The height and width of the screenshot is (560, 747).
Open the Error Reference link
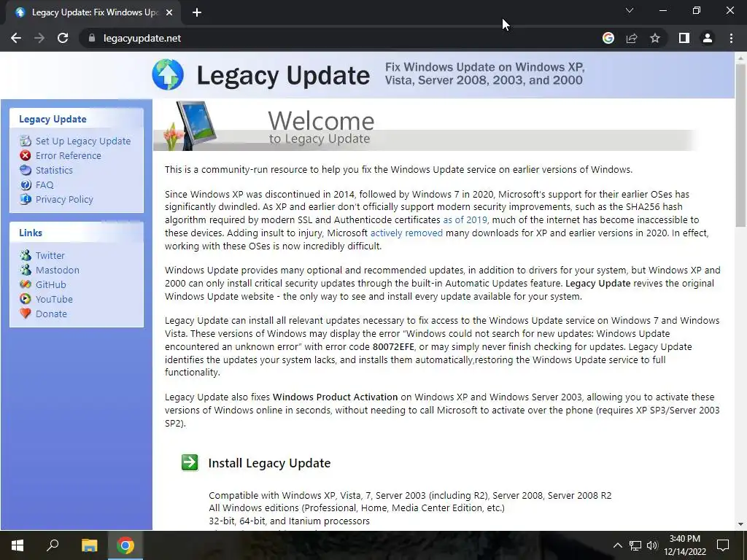68,156
